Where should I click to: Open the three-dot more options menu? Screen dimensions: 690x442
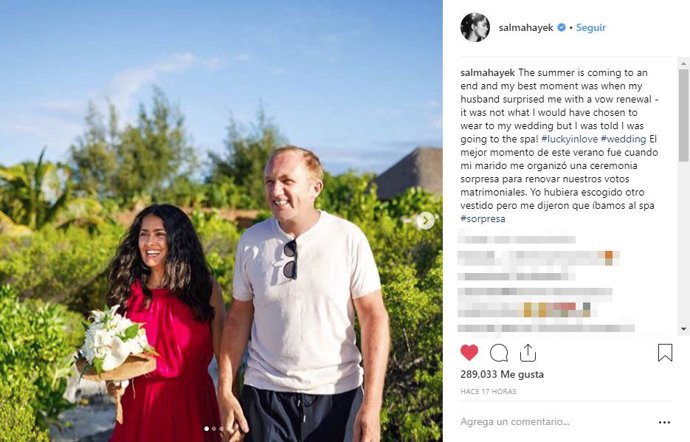[x=664, y=422]
